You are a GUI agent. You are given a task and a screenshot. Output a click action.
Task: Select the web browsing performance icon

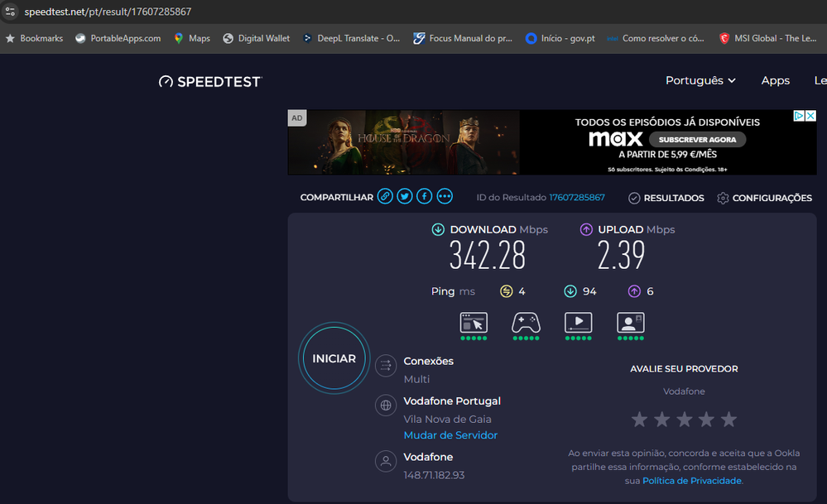pyautogui.click(x=473, y=324)
